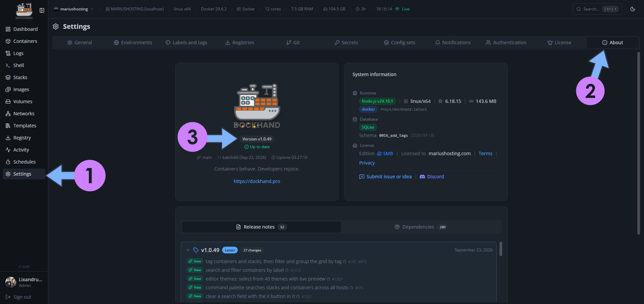Click the main page vertical scrollbar
644x304 pixels.
pos(639,143)
